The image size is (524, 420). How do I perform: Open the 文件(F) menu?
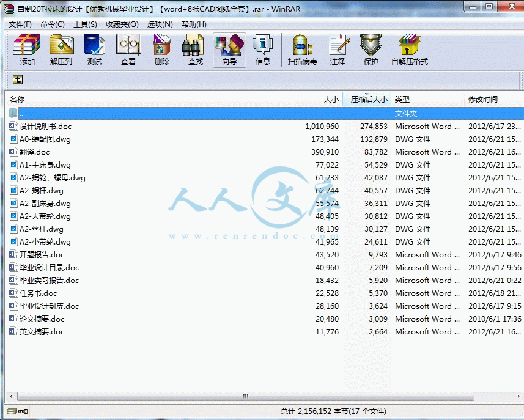[x=20, y=24]
